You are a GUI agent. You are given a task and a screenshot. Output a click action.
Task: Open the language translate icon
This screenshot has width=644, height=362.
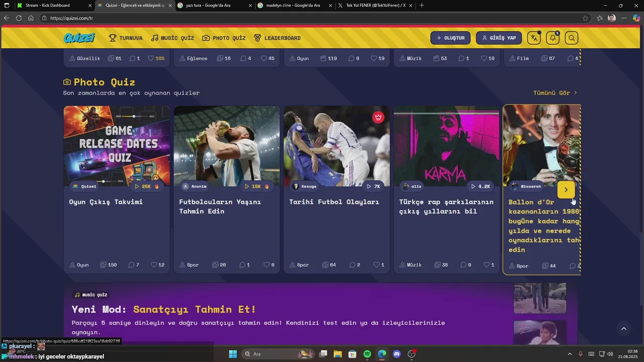pos(534,38)
